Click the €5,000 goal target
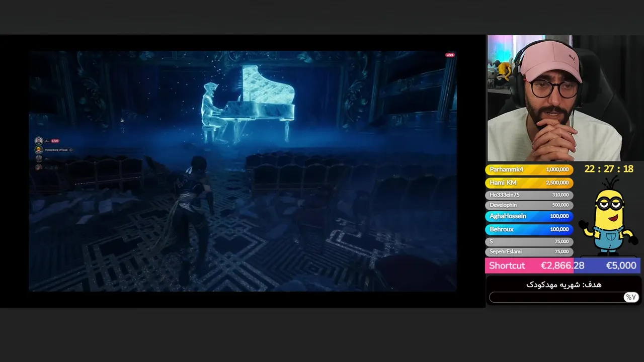 [x=621, y=265]
